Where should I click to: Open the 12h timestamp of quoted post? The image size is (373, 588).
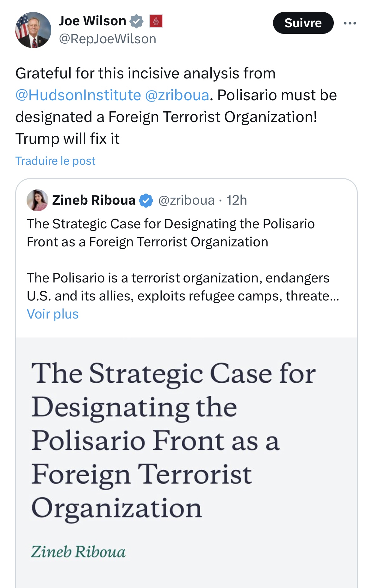237,200
